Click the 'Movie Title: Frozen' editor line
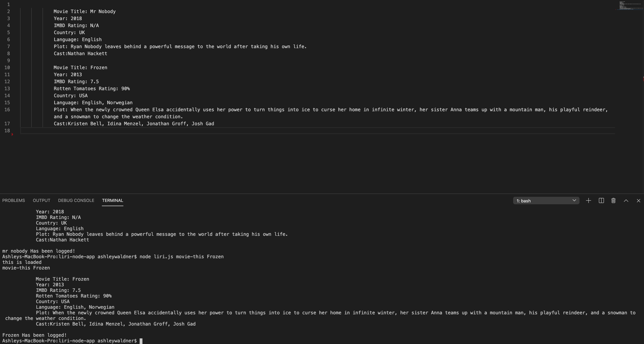This screenshot has width=644, height=344. click(80, 68)
